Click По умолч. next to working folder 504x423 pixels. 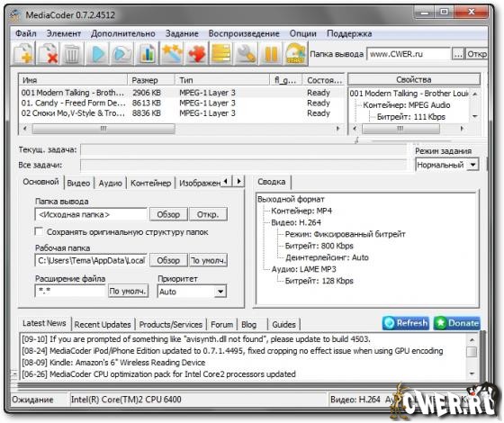click(x=208, y=260)
